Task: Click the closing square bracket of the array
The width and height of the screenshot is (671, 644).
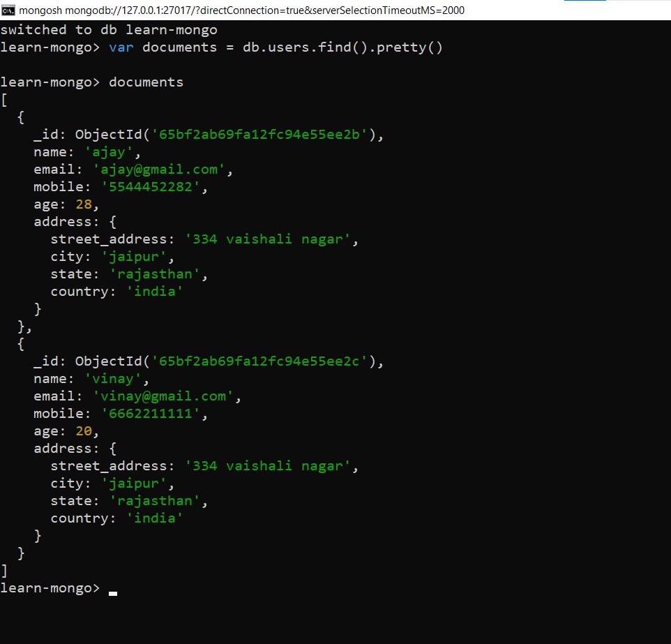Action: [x=4, y=571]
